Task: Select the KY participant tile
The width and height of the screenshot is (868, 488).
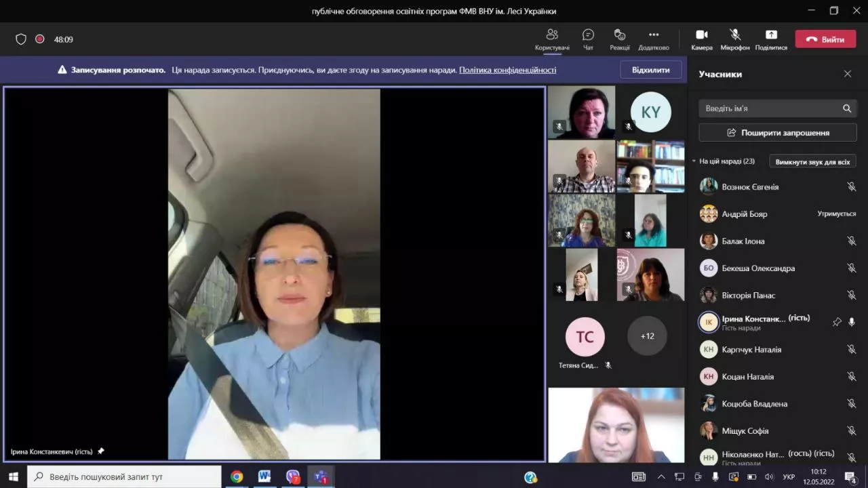Action: (x=650, y=112)
